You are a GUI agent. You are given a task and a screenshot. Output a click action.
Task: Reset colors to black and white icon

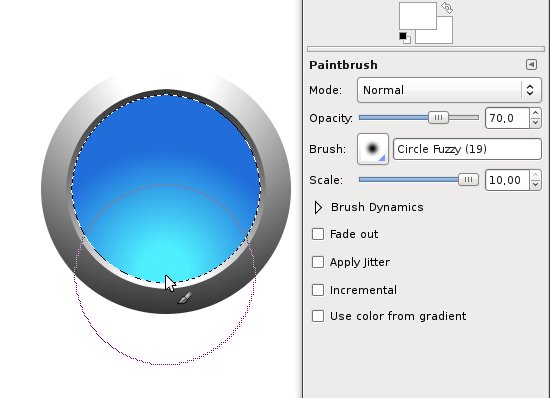tap(405, 38)
